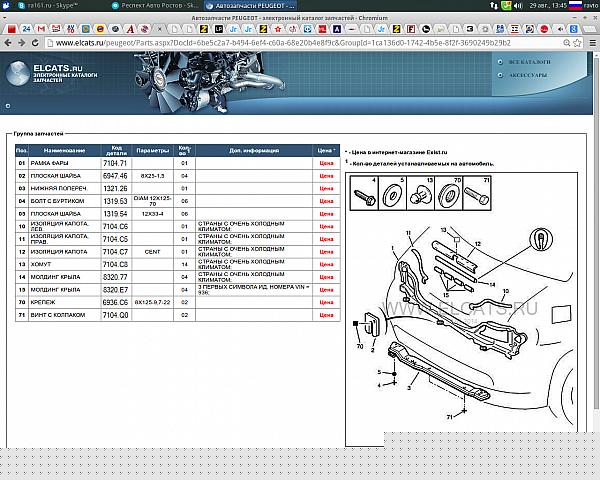Switch to the black LP pinned tab

click(218, 29)
